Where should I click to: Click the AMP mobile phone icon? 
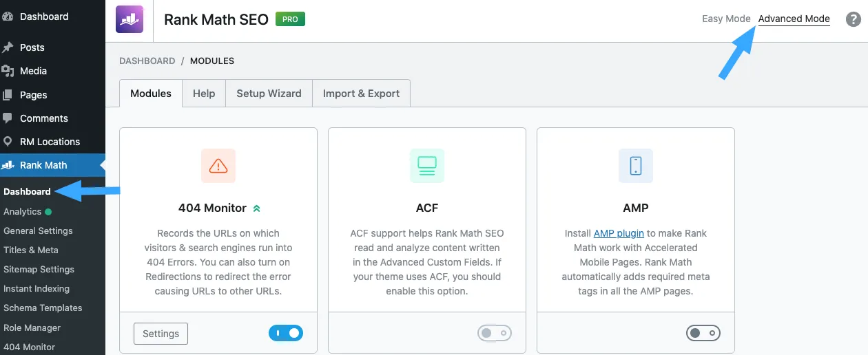[x=635, y=166]
